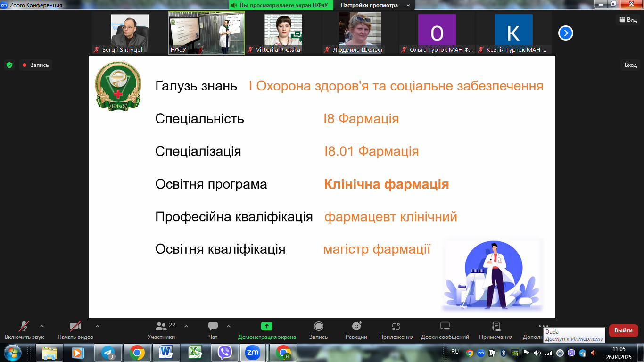Click the Запись recording indicator top left
The width and height of the screenshot is (644, 362).
tap(35, 65)
